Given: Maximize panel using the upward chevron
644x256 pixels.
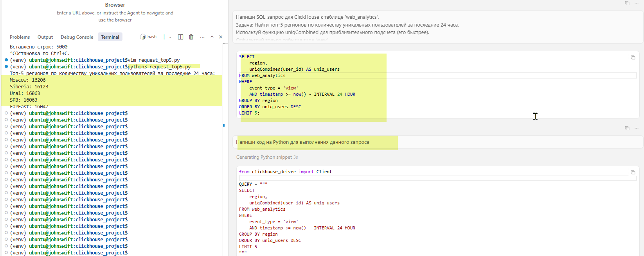Looking at the screenshot, I should tap(212, 37).
